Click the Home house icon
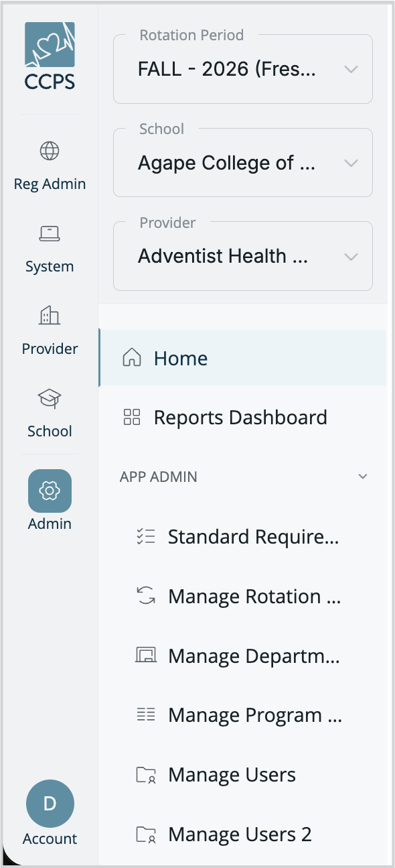Image resolution: width=395 pixels, height=868 pixels. click(132, 358)
